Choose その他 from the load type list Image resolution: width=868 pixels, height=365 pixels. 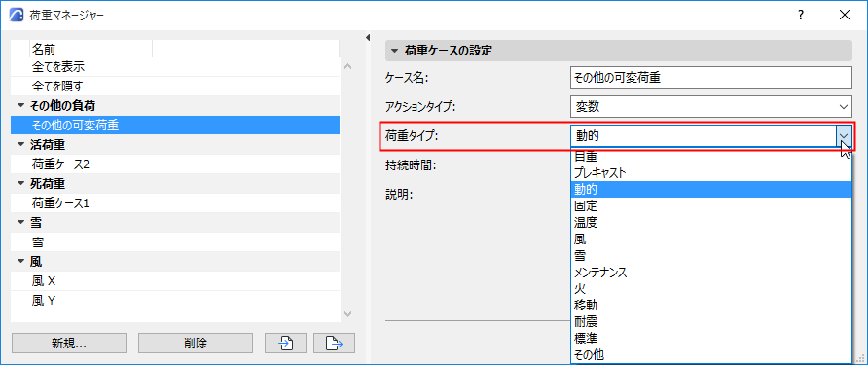(710, 354)
